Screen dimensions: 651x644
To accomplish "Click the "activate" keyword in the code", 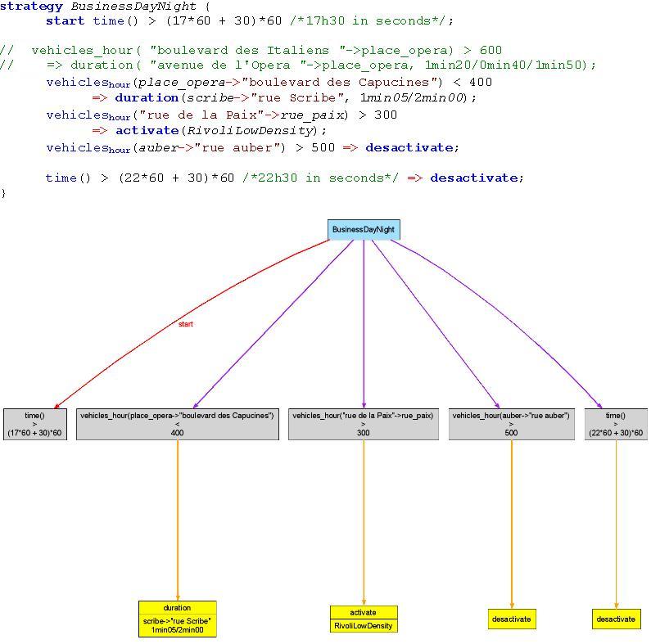I will tap(147, 131).
